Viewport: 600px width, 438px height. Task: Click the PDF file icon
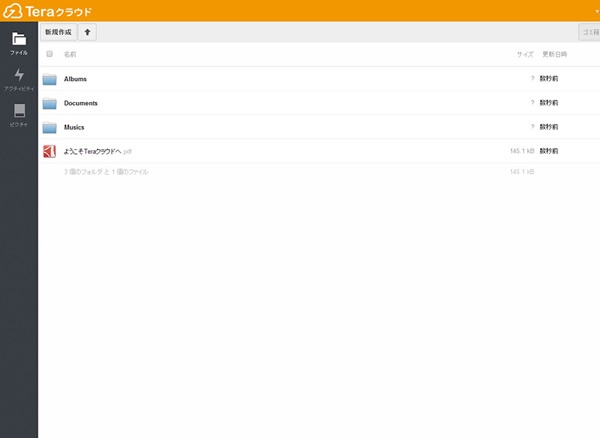(49, 151)
